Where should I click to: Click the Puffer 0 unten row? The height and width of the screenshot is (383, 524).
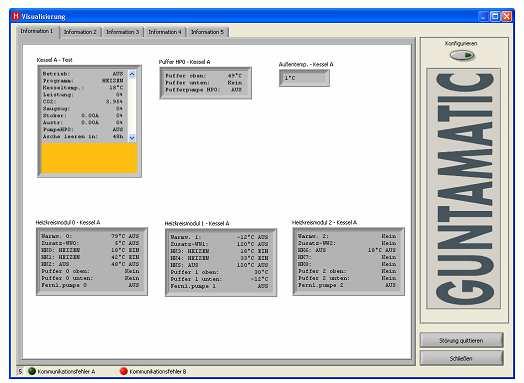pos(90,278)
